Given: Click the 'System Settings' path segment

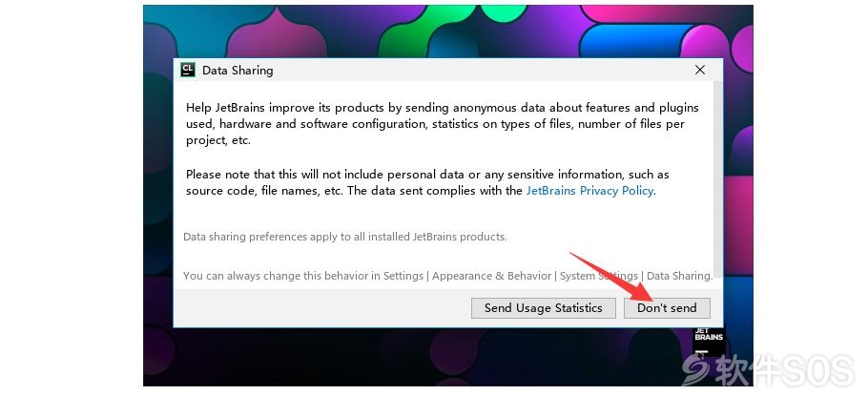Looking at the screenshot, I should (599, 276).
